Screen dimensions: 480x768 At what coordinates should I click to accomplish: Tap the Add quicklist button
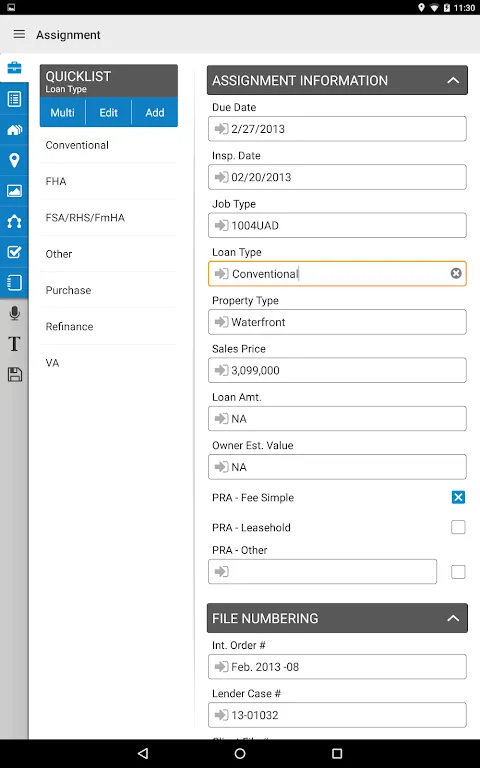point(155,112)
